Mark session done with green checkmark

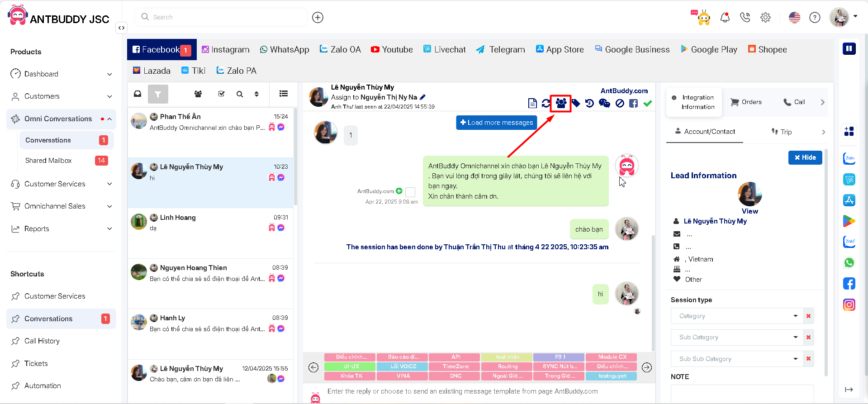[x=648, y=103]
